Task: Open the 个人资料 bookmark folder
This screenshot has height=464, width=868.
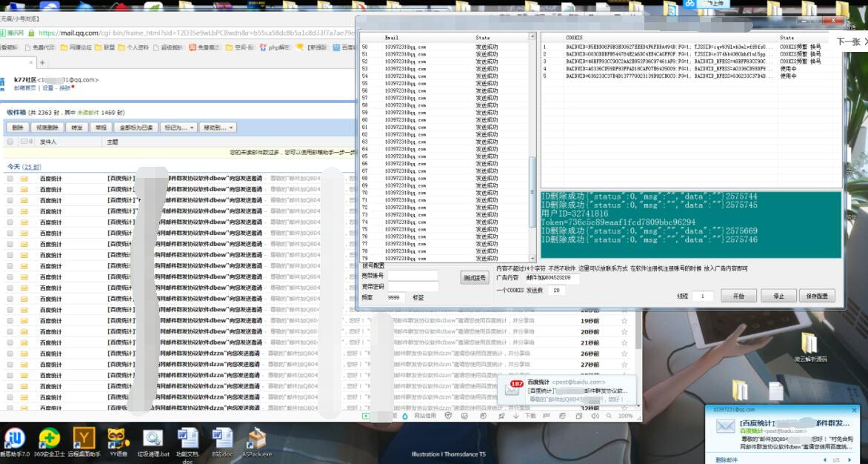Action: [133, 47]
